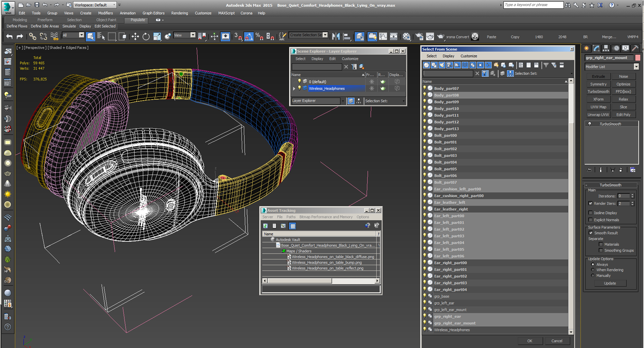Refresh the Asset Tracking list
Image resolution: width=644 pixels, height=348 pixels.
click(265, 226)
